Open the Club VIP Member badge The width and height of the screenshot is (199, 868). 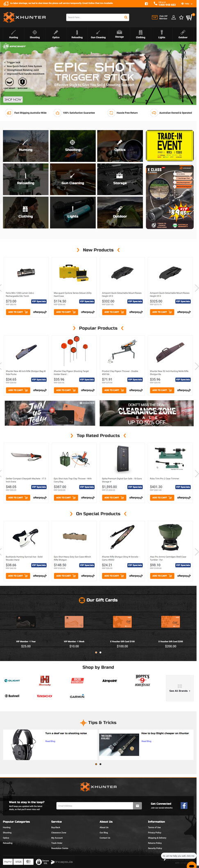(160, 17)
